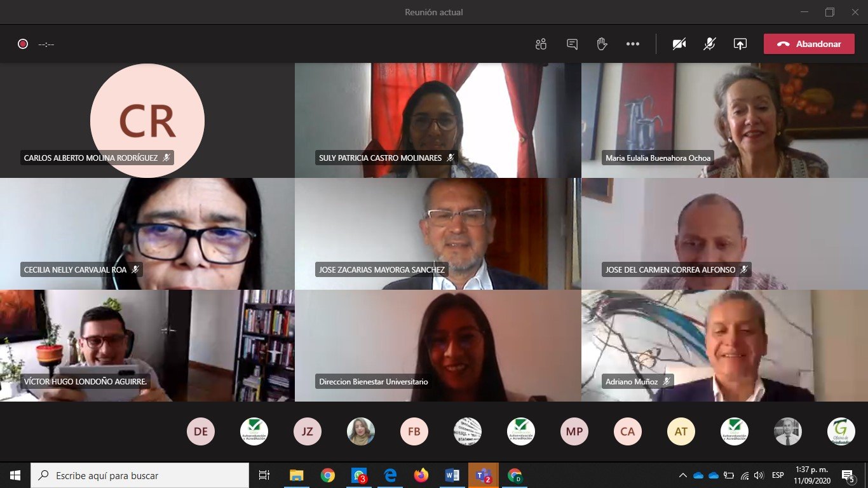Open Windows Task View
The height and width of the screenshot is (488, 868).
[x=264, y=475]
